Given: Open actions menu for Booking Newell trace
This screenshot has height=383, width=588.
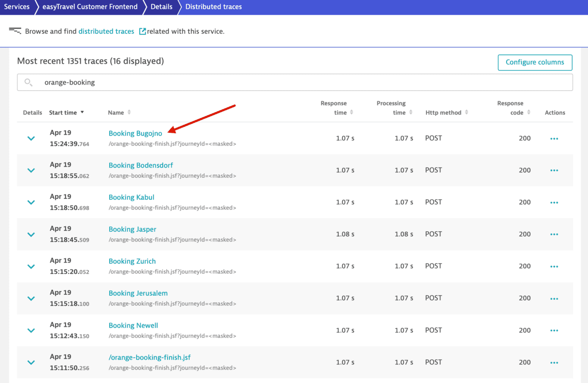Looking at the screenshot, I should (554, 330).
